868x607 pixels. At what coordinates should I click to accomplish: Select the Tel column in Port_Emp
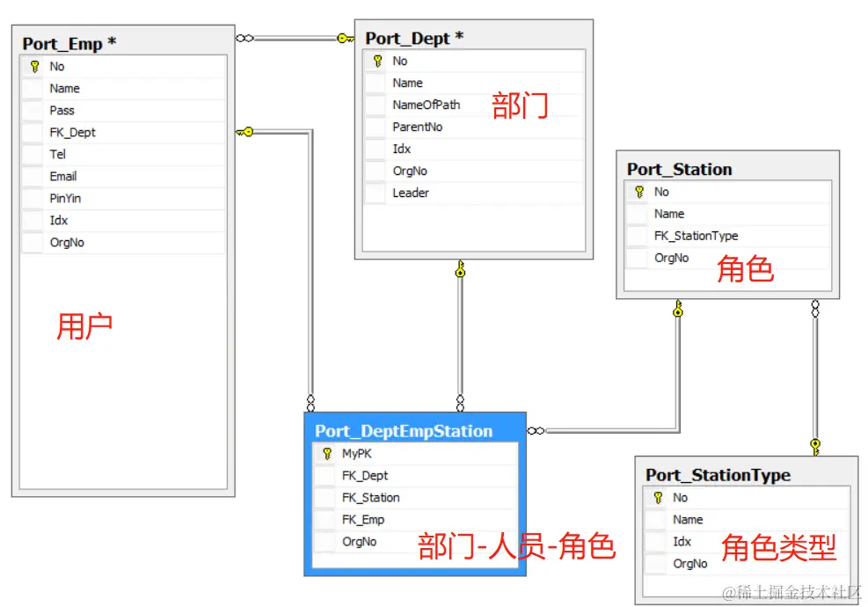123,155
